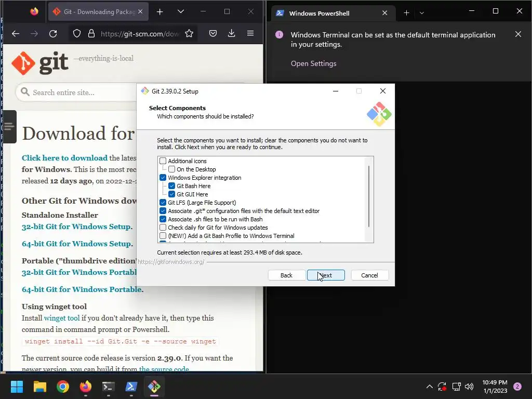Click Back in Git Setup dialog
Image resolution: width=532 pixels, height=399 pixels.
pyautogui.click(x=286, y=275)
